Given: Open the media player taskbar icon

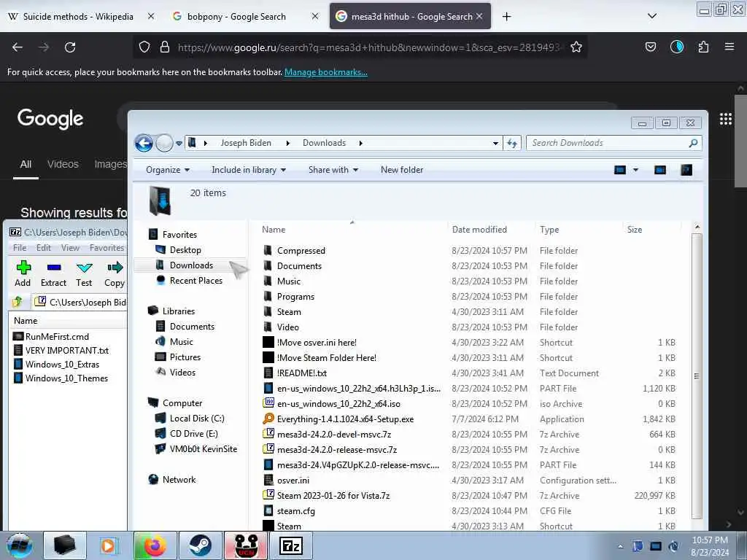Looking at the screenshot, I should coord(109,545).
